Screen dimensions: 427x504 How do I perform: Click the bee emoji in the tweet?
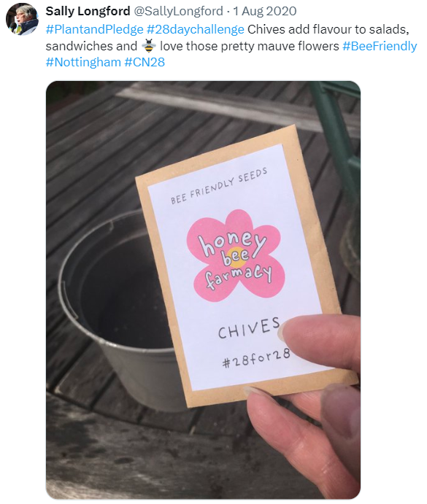(149, 46)
